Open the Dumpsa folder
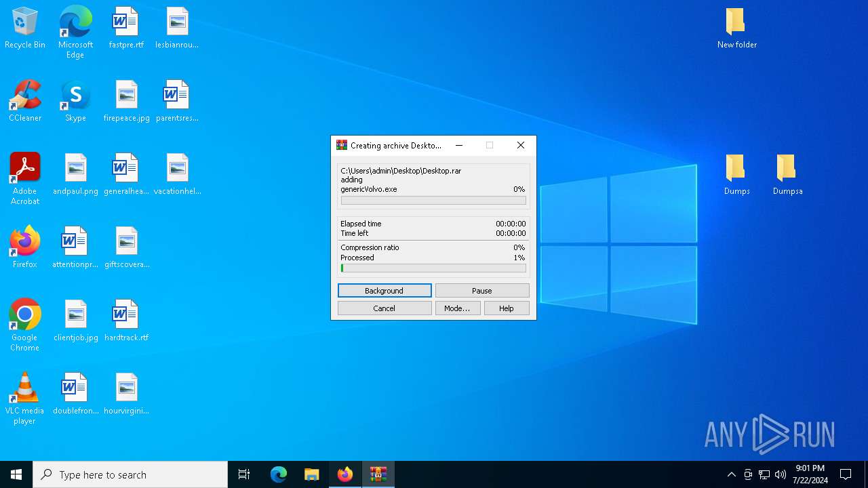The height and width of the screenshot is (488, 868). click(787, 175)
